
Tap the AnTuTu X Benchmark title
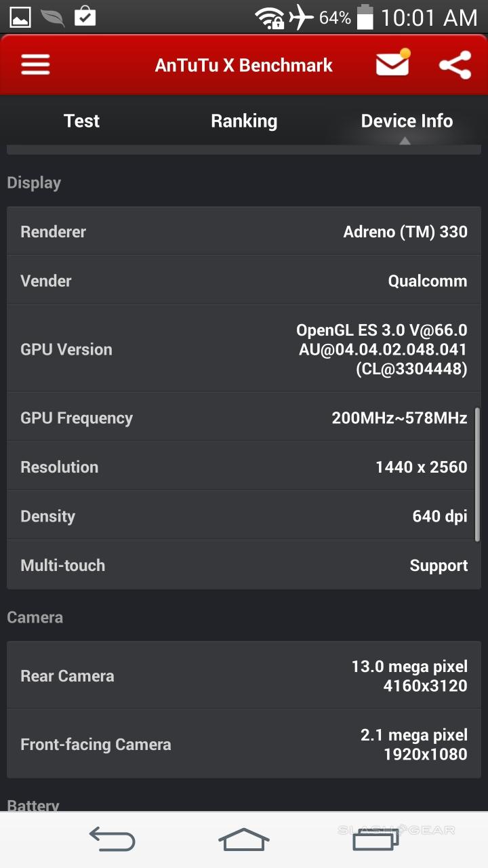pos(244,65)
